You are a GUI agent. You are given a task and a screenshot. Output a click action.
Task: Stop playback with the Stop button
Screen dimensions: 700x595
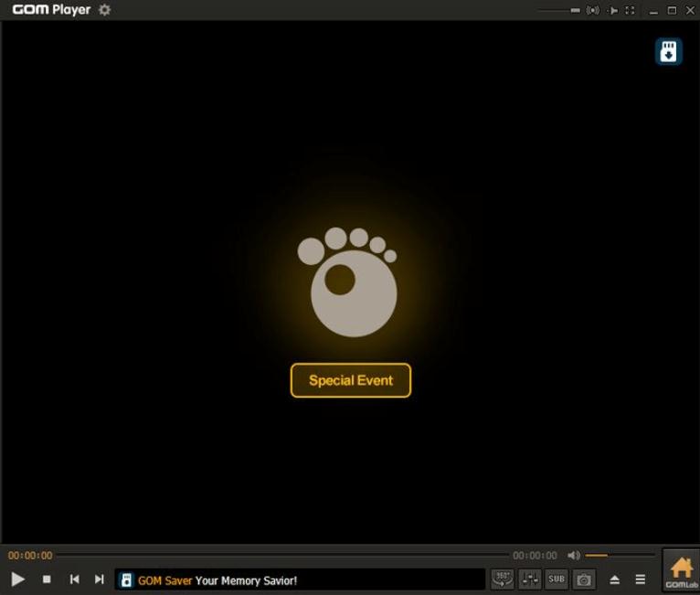coord(47,579)
